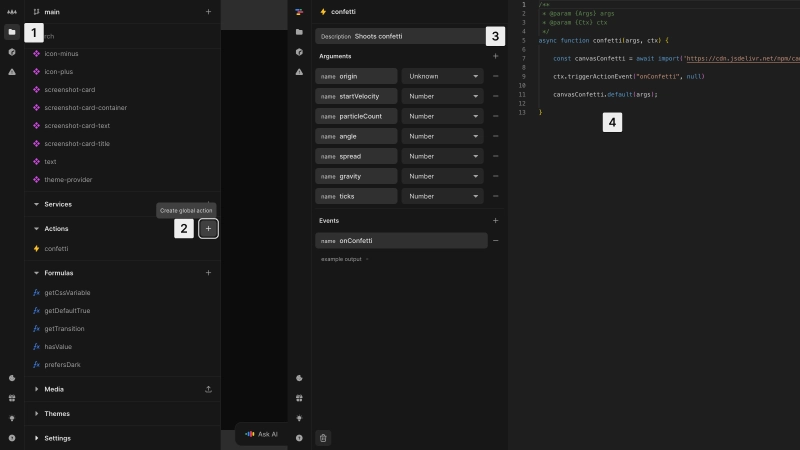Edit the particleCount argument name field
The width and height of the screenshot is (800, 450).
pos(356,116)
